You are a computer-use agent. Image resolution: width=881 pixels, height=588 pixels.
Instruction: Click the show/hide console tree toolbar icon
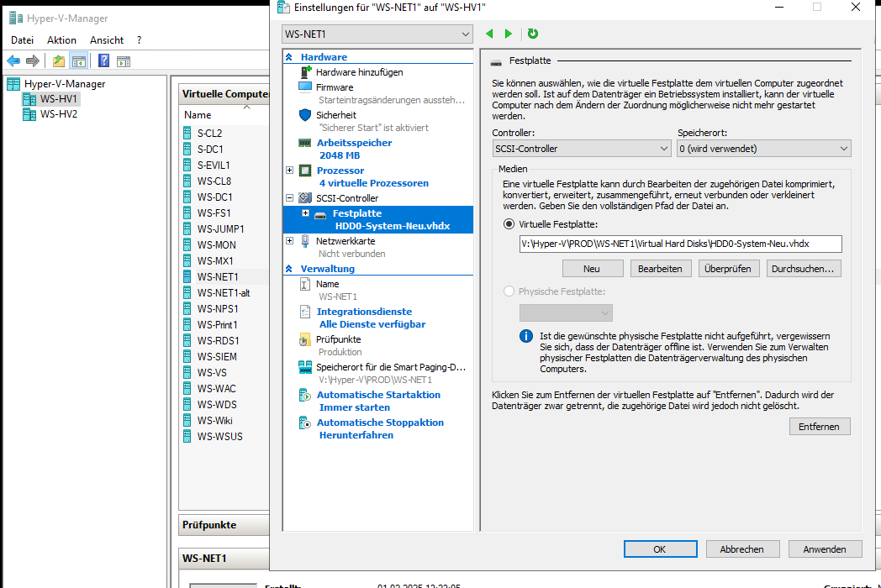click(x=79, y=60)
